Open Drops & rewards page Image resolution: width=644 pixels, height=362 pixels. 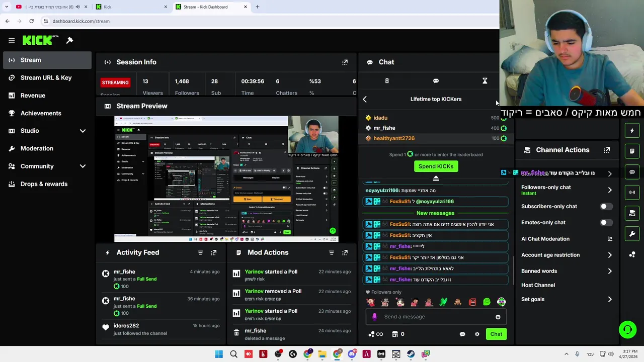tap(47, 184)
